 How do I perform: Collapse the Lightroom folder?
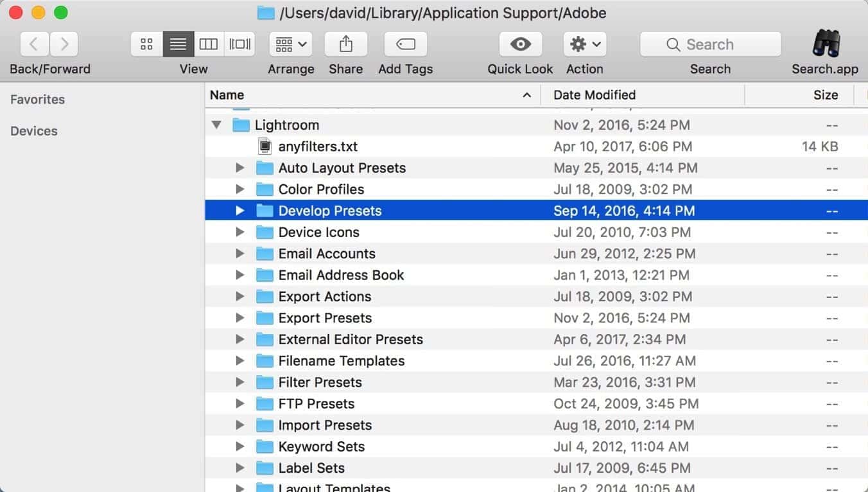pos(216,125)
